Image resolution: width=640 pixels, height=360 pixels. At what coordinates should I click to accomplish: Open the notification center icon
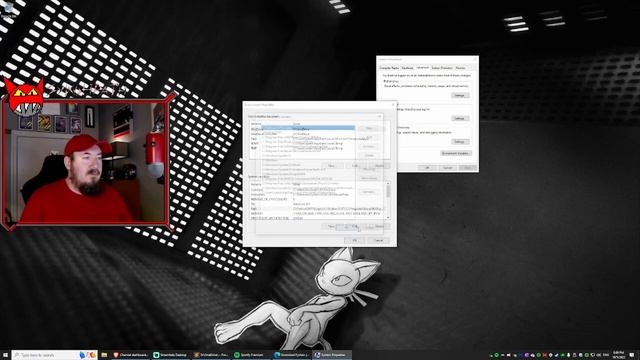632,355
